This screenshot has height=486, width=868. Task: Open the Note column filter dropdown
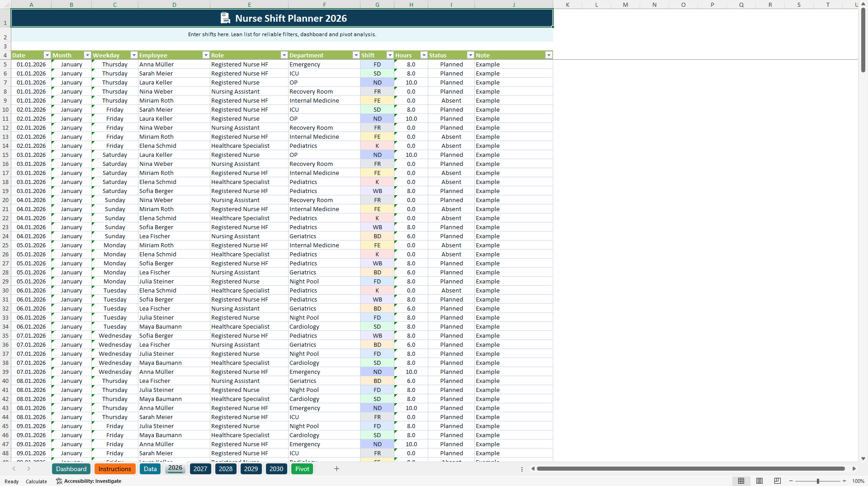tap(549, 55)
